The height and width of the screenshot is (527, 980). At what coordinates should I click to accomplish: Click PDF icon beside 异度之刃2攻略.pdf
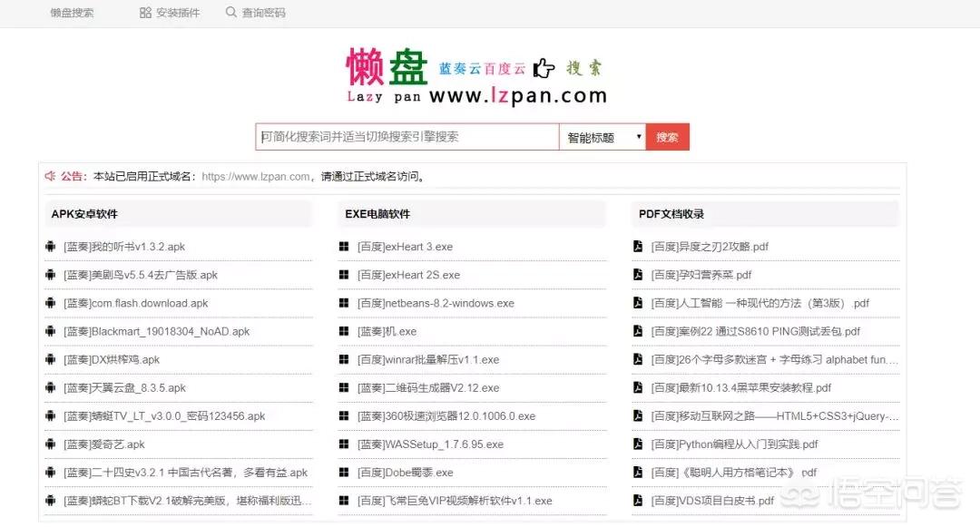tap(638, 246)
